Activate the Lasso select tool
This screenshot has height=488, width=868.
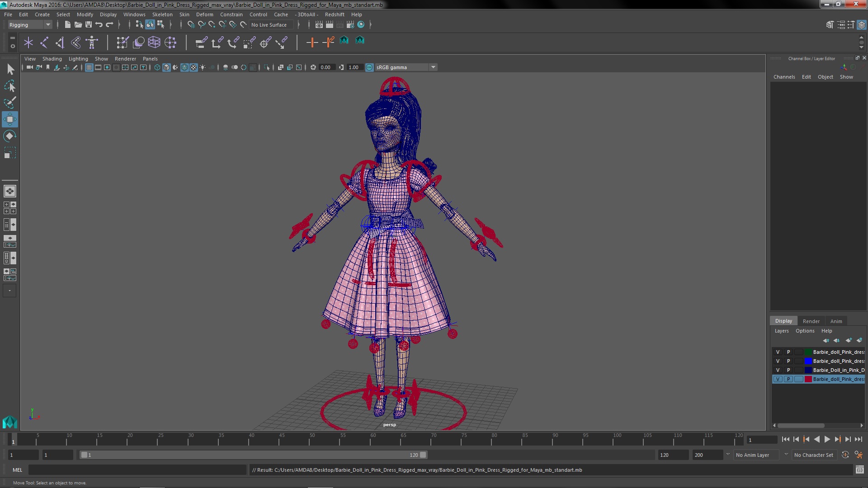(10, 86)
